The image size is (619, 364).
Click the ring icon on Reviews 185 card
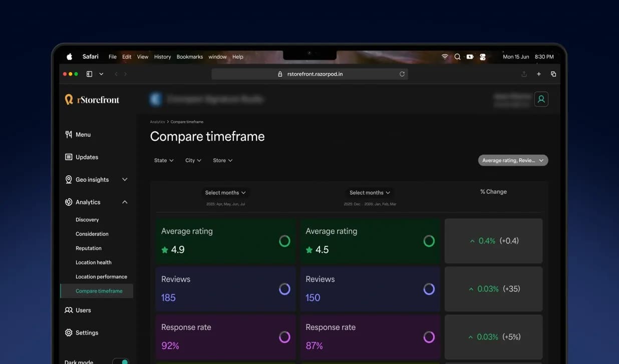click(x=284, y=289)
